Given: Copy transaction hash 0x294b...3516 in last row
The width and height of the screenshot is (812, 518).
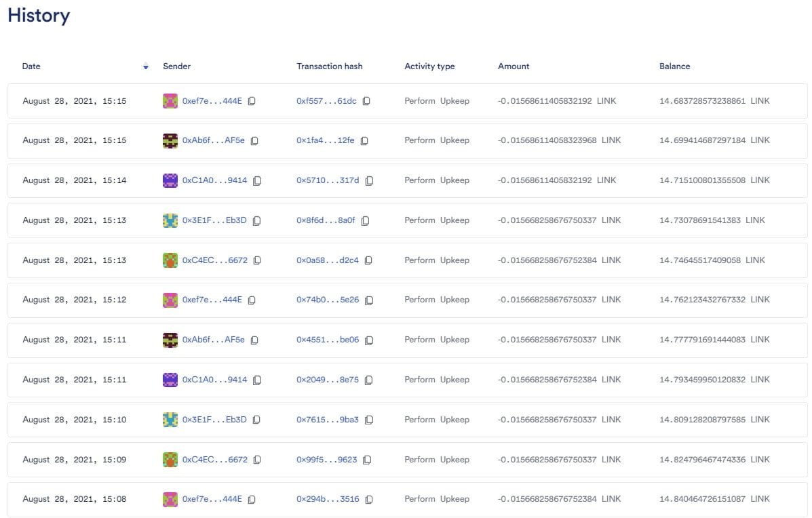Looking at the screenshot, I should (x=368, y=499).
